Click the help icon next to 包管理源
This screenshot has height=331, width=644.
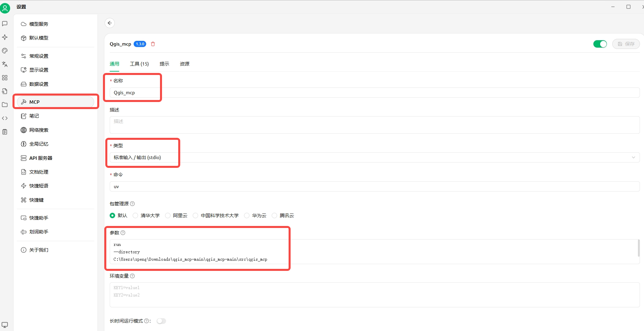coord(132,204)
